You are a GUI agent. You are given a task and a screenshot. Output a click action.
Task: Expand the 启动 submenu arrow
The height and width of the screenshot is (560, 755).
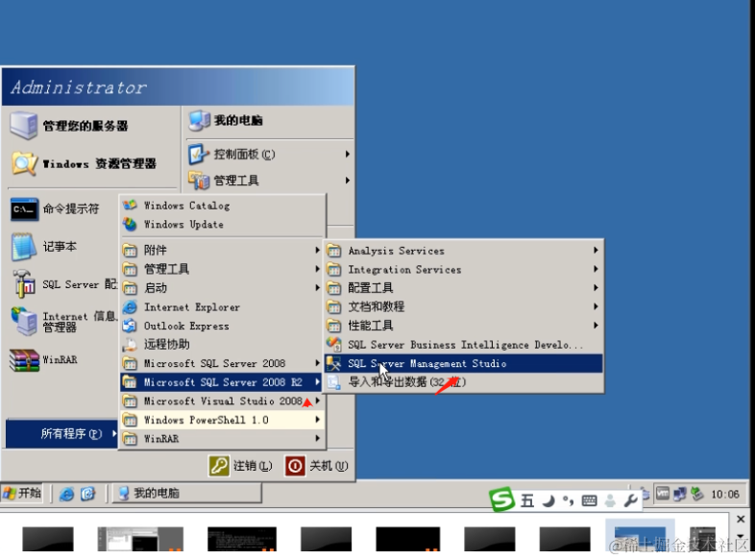click(x=317, y=288)
